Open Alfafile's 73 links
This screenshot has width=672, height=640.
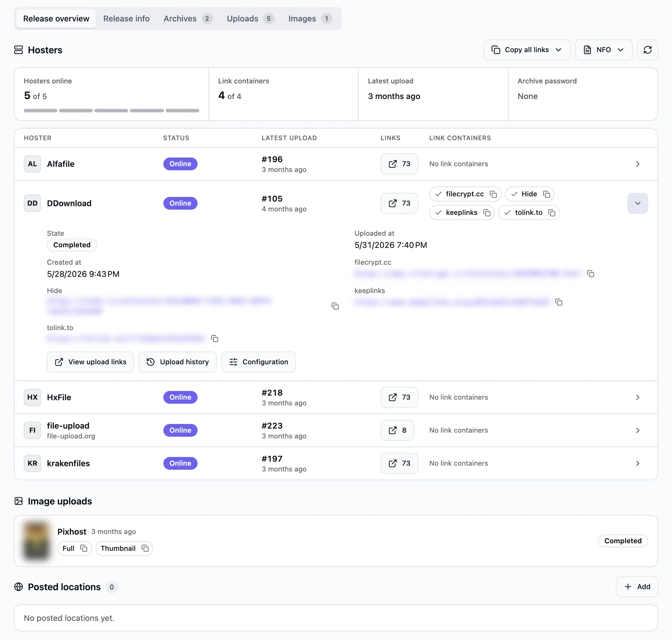[399, 164]
